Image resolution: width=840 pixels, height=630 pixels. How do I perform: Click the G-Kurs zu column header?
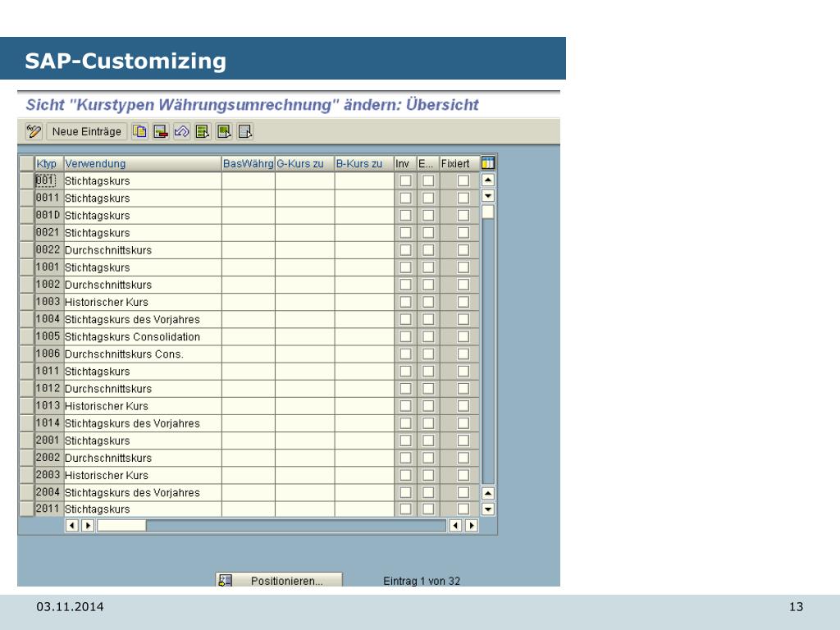[305, 163]
